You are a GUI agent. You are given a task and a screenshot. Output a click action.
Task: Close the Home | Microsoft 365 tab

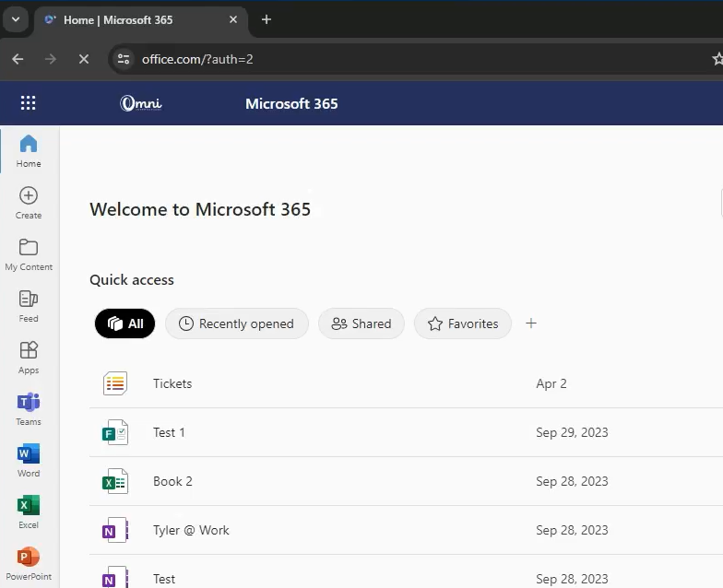pyautogui.click(x=233, y=19)
